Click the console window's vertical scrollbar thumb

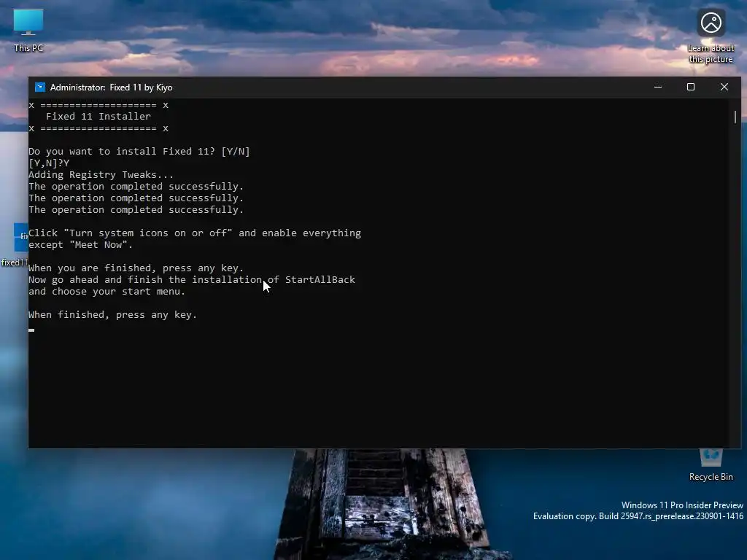(735, 117)
